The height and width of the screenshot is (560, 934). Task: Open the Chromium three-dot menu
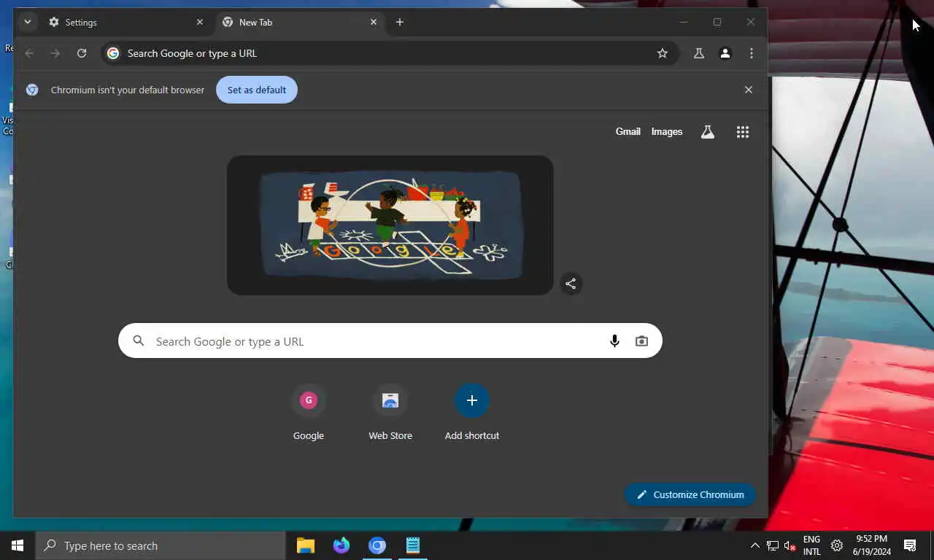(x=752, y=53)
